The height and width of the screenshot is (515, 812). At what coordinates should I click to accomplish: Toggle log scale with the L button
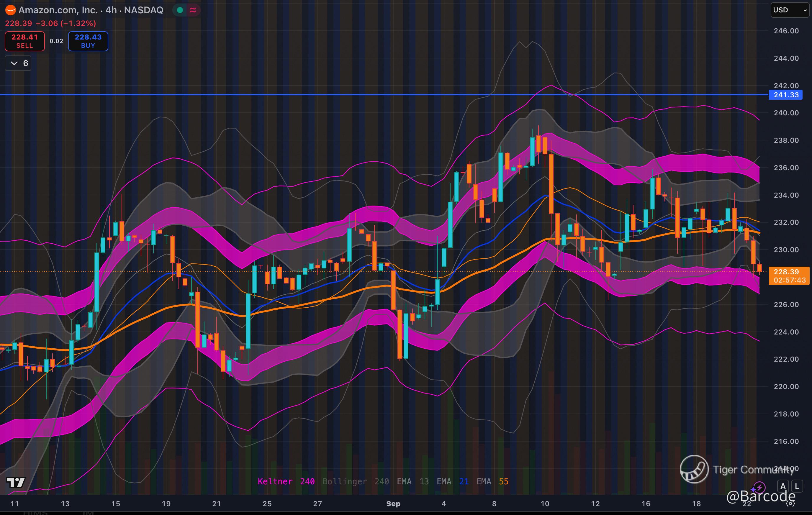[x=797, y=486]
